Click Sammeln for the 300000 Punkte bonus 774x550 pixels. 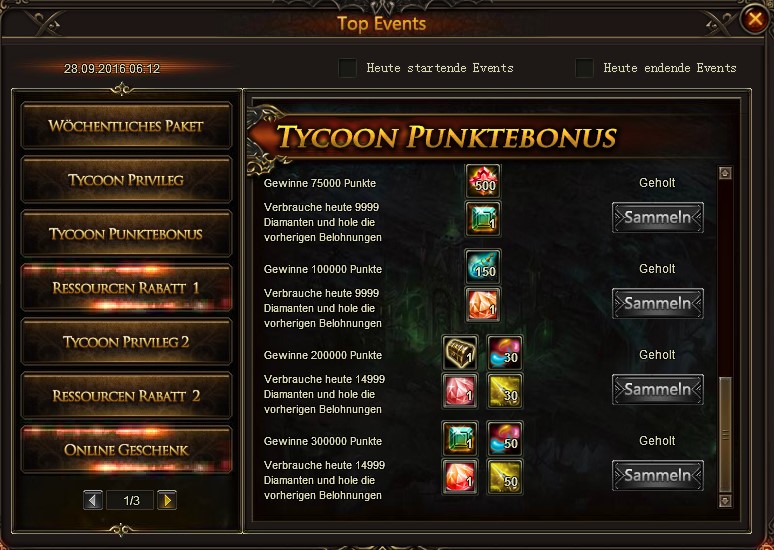(658, 475)
